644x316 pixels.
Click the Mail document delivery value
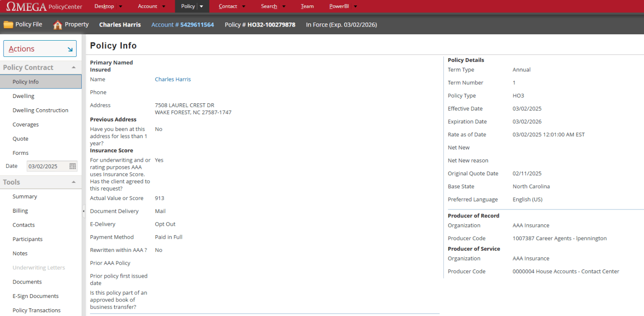click(x=160, y=211)
